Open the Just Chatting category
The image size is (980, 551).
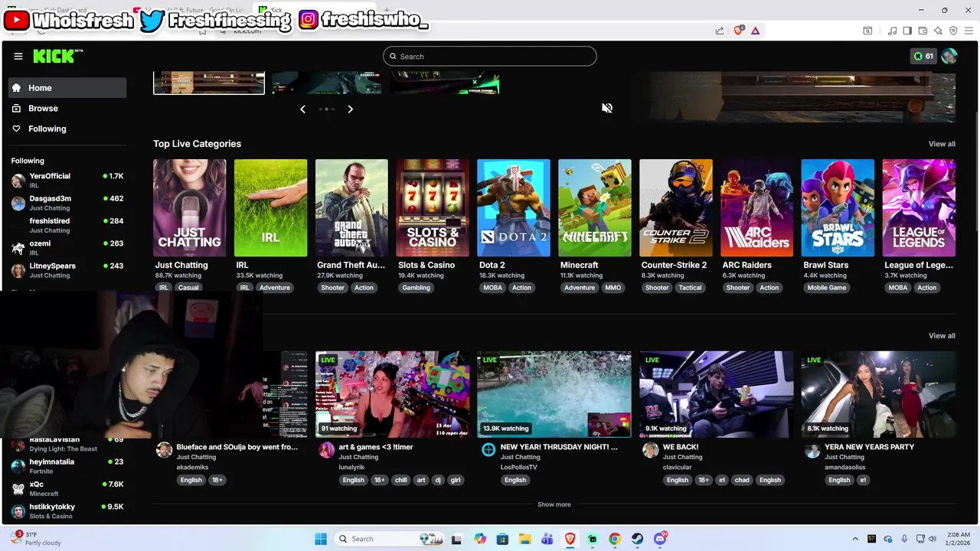coord(190,207)
